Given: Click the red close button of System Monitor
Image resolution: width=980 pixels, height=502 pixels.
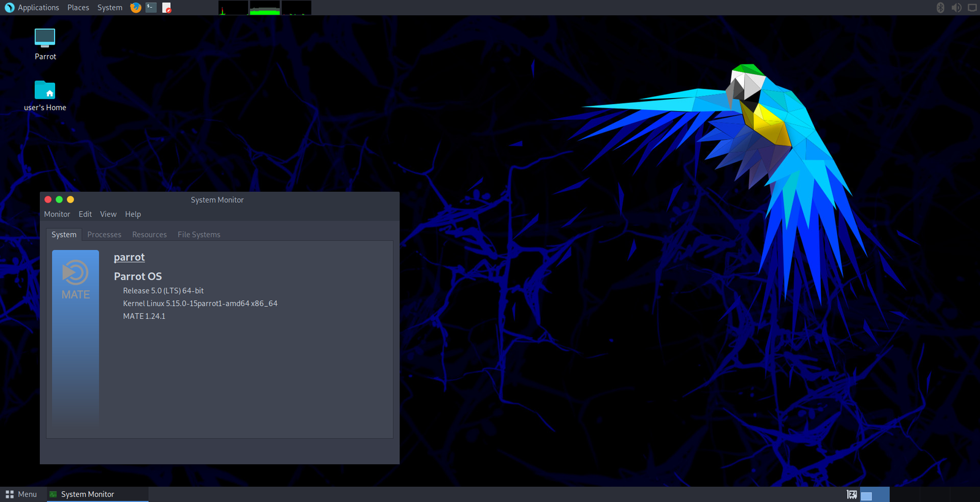Looking at the screenshot, I should tap(48, 200).
